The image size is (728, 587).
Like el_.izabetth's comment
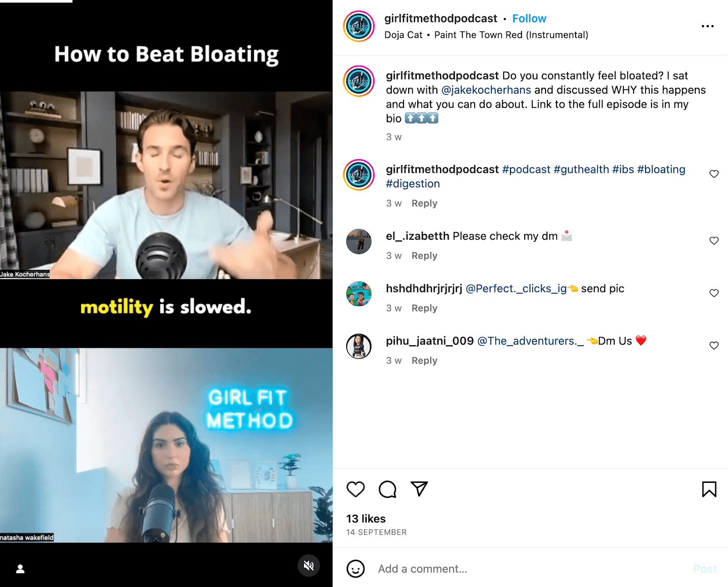coord(714,241)
